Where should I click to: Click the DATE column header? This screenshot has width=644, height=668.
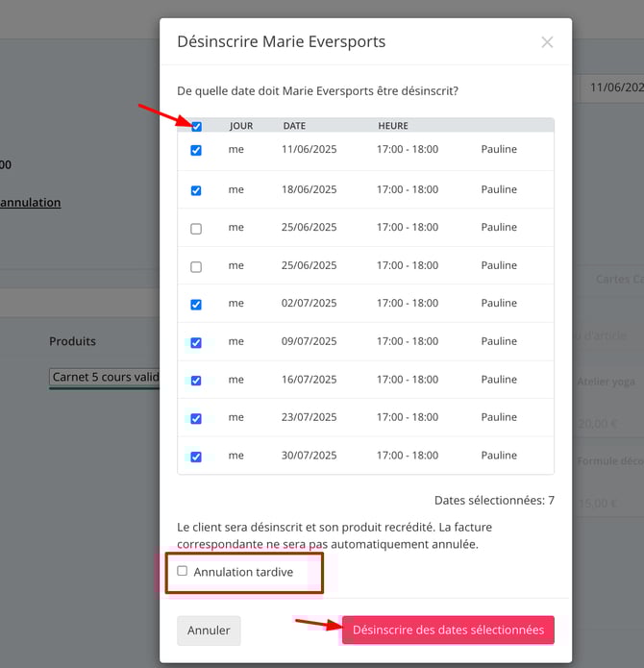(294, 126)
